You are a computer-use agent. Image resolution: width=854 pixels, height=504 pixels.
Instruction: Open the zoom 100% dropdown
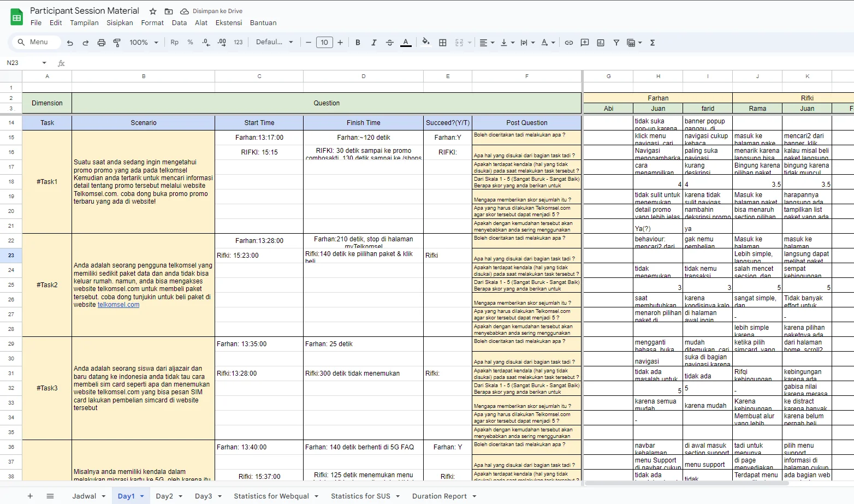(144, 43)
